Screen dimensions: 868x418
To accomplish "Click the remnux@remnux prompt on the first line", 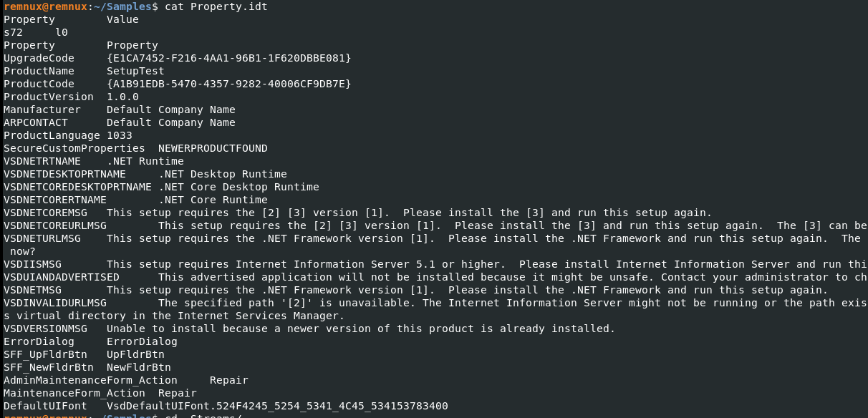I will point(45,6).
